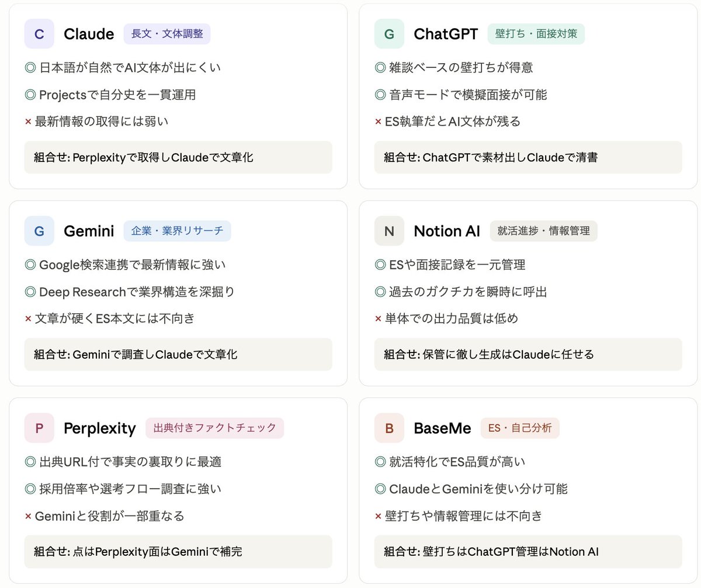
Task: Click the line 単体での出力品質は低め
Action: pos(446,319)
